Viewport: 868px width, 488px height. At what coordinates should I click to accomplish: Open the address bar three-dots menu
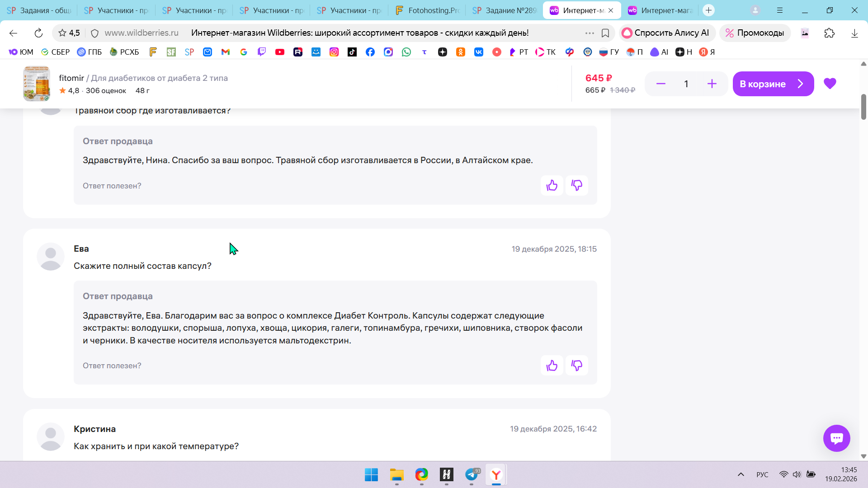590,33
